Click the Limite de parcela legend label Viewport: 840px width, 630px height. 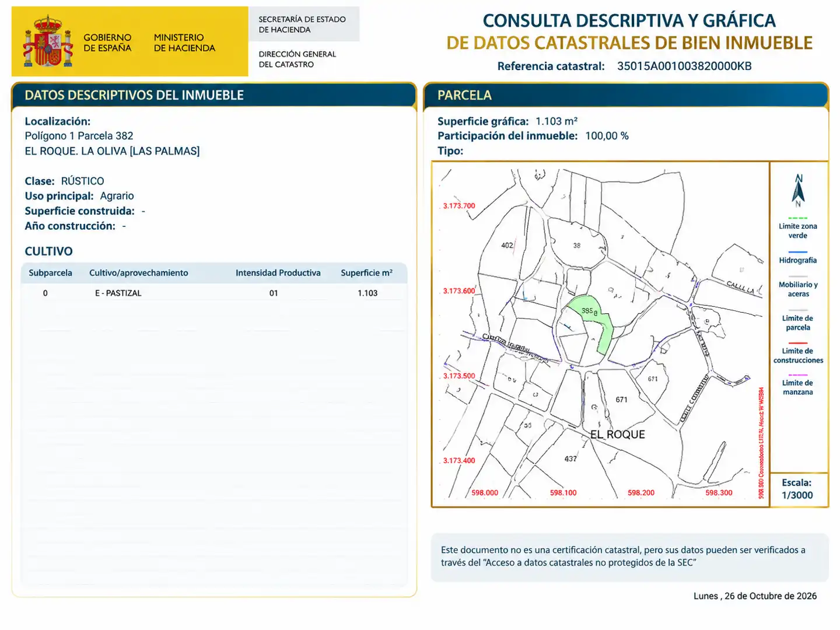[x=797, y=323]
